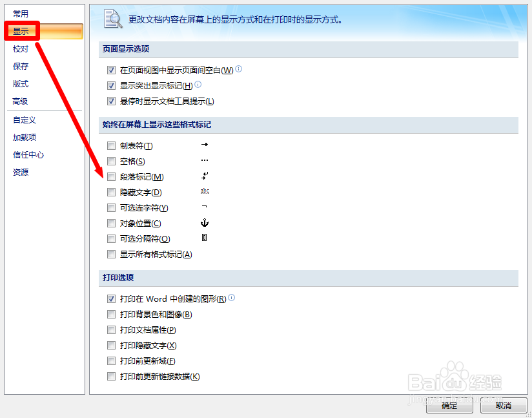This screenshot has width=532, height=418.
Task: Select the 信任中心 category in sidebar
Action: pos(26,154)
